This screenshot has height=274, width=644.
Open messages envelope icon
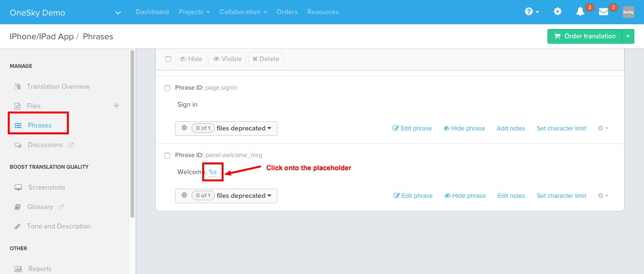pyautogui.click(x=603, y=12)
